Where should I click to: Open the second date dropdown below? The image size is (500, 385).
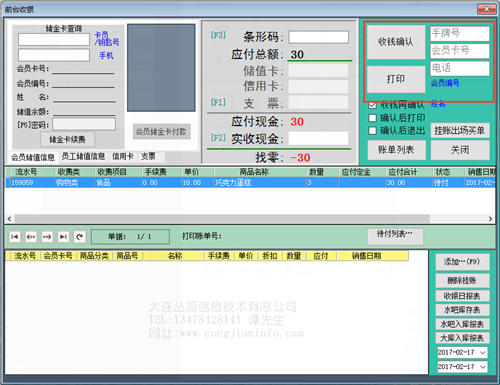483,367
